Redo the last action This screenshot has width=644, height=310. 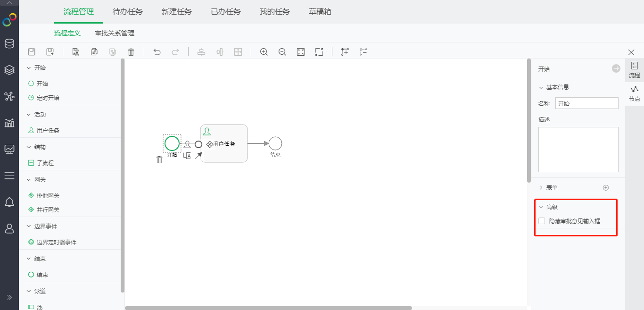click(x=175, y=52)
